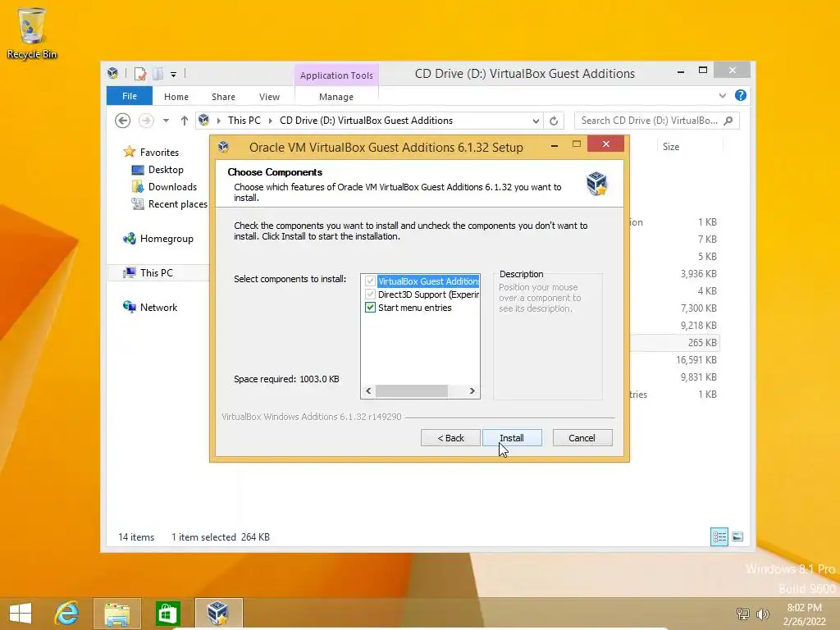This screenshot has height=630, width=840.
Task: Select VirtualBox setup taskbar icon
Action: coord(218,614)
